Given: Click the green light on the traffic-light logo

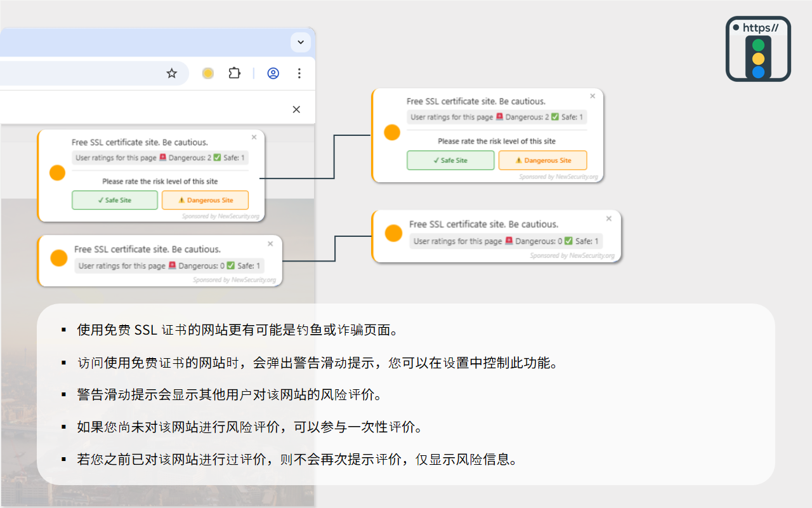Looking at the screenshot, I should click(758, 44).
